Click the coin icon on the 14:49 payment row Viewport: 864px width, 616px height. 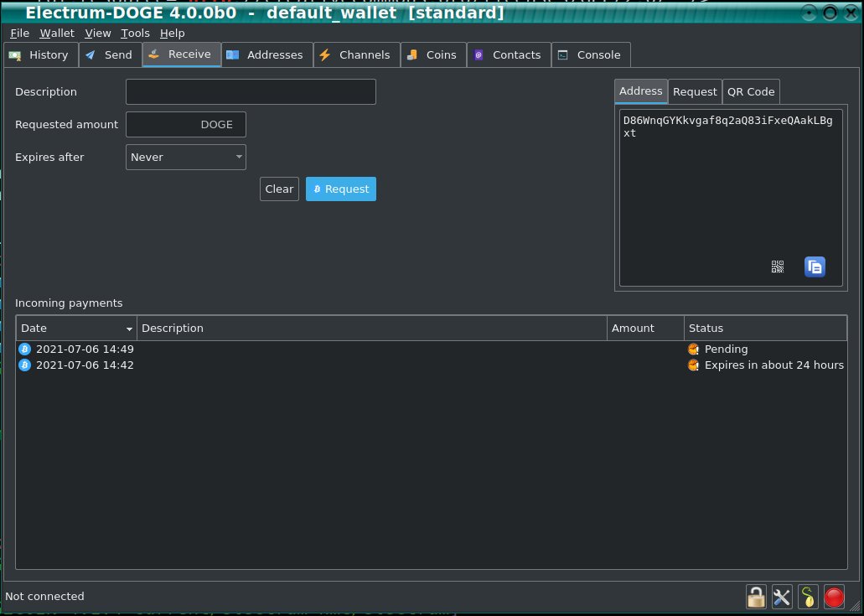click(x=25, y=349)
